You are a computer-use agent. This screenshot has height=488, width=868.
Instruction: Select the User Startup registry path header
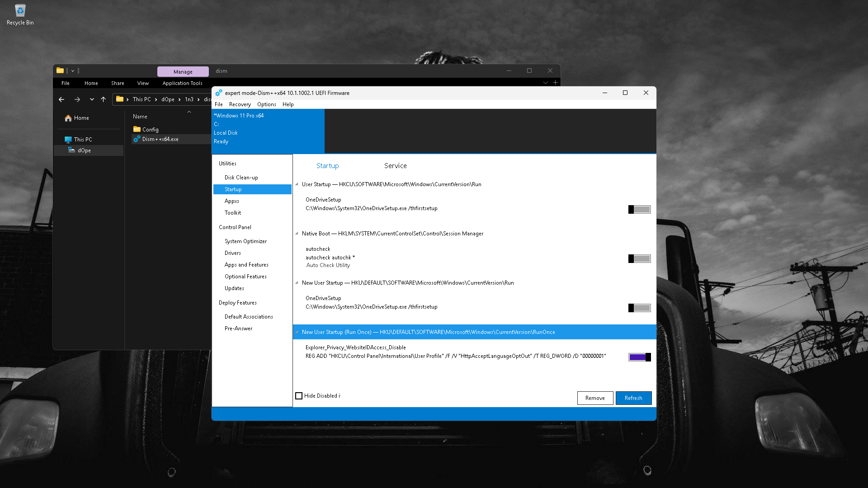click(x=392, y=184)
